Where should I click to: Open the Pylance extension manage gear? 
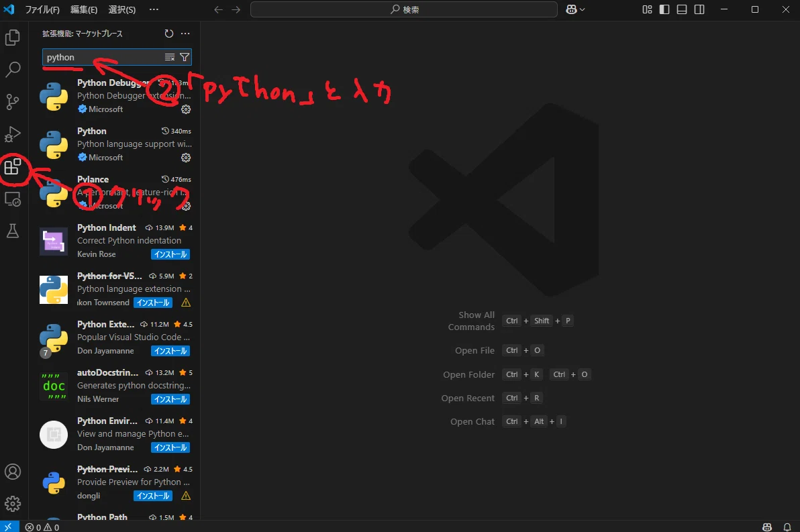pos(186,206)
